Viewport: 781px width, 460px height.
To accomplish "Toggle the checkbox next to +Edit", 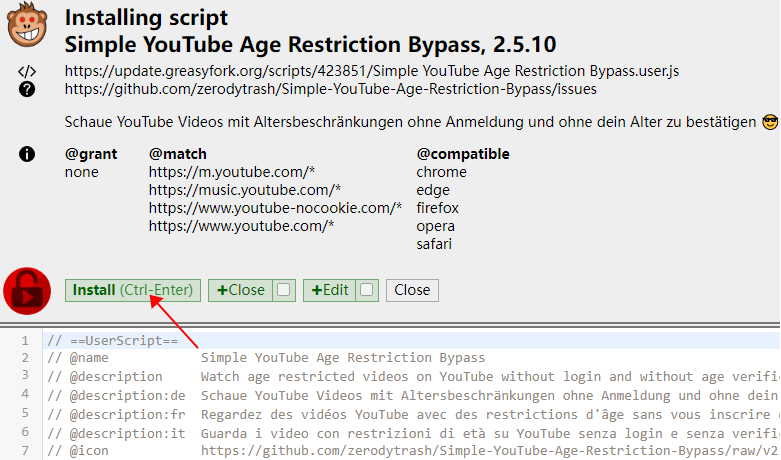I will pos(367,290).
